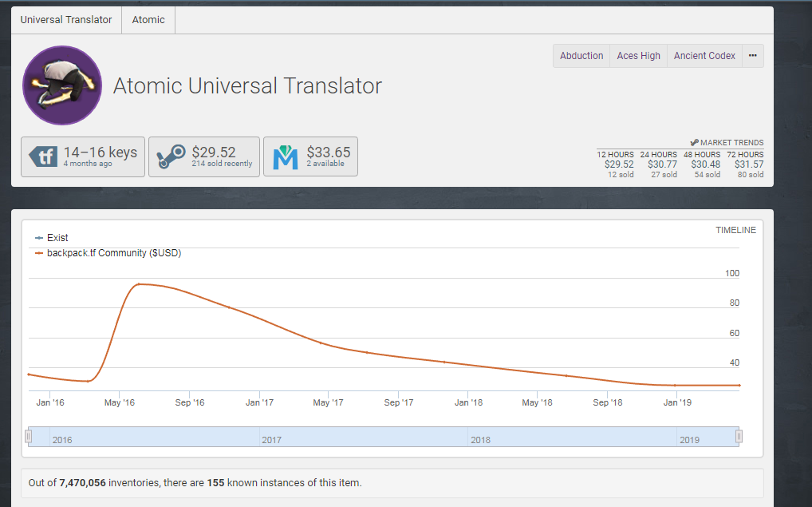The width and height of the screenshot is (812, 507).
Task: Click the TIMELINE label on chart
Action: 735,230
